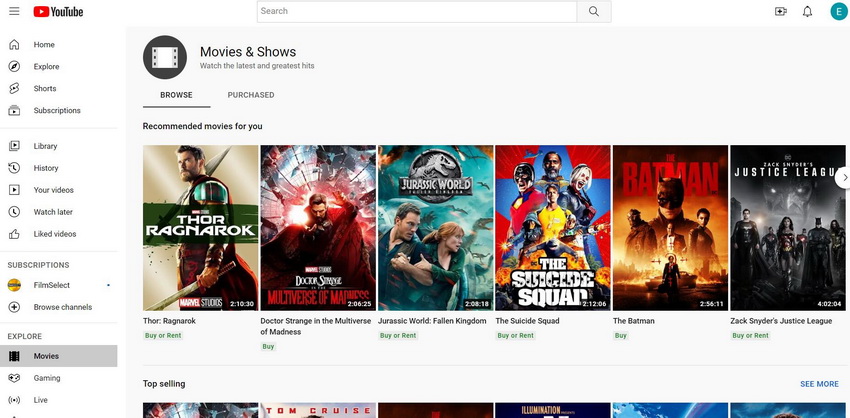Open Liked videos sidebar label
This screenshot has height=418, width=850.
55,234
